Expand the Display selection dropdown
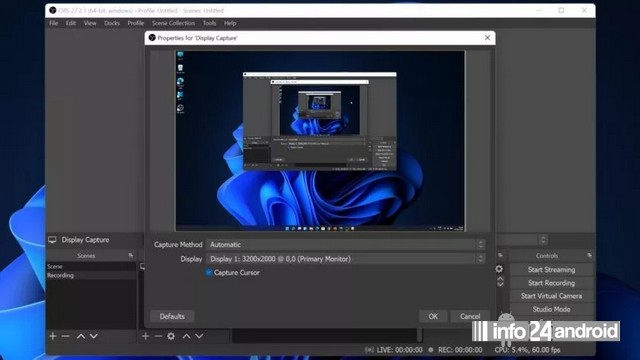Image resolution: width=640 pixels, height=360 pixels. coord(346,259)
